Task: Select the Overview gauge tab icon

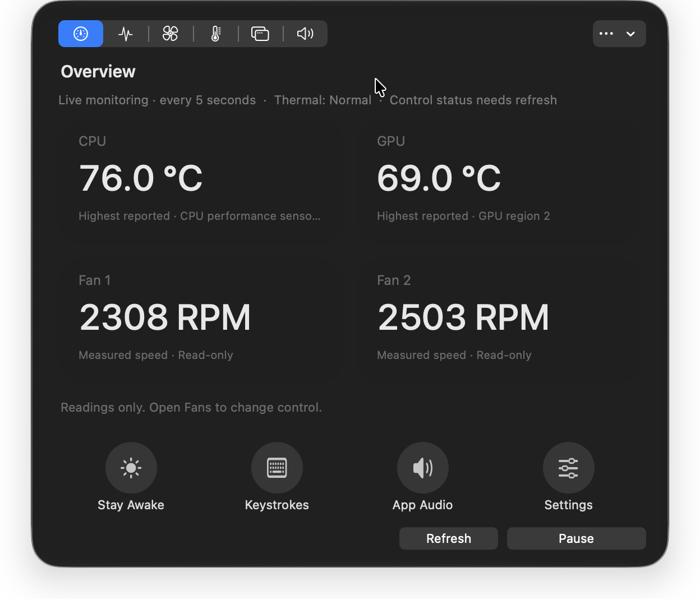Action: [x=81, y=34]
